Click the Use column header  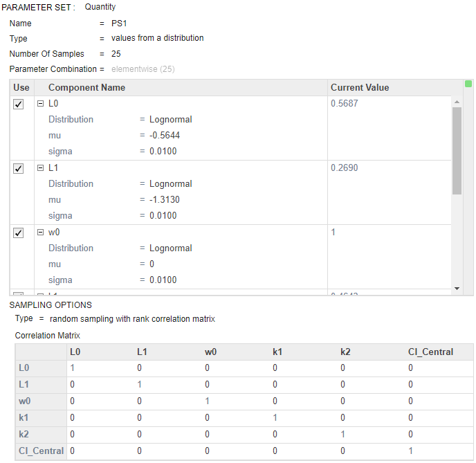click(x=21, y=88)
